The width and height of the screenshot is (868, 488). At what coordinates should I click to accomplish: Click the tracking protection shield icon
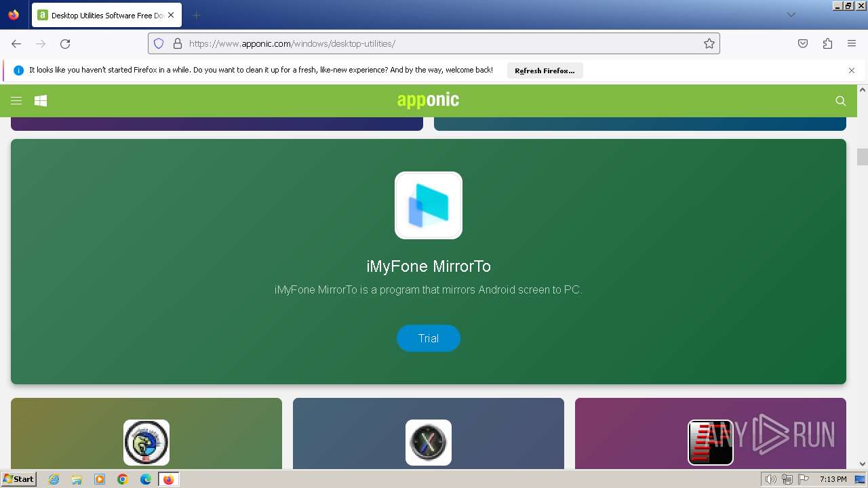point(159,43)
